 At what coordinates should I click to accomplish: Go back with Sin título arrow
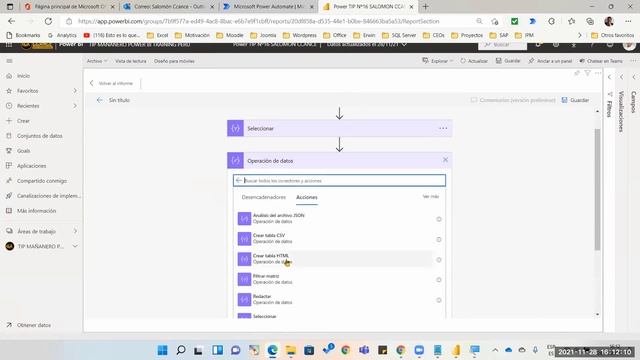tap(100, 100)
